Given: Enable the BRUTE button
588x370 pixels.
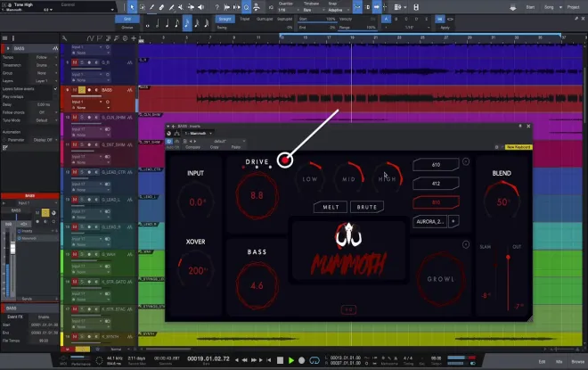Looking at the screenshot, I should (367, 207).
